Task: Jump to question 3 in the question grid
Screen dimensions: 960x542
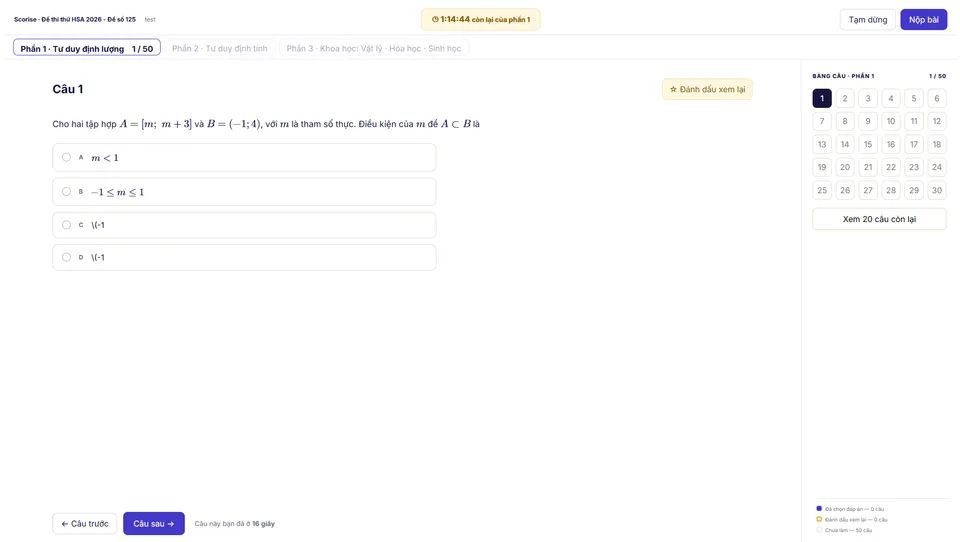Action: pos(868,98)
